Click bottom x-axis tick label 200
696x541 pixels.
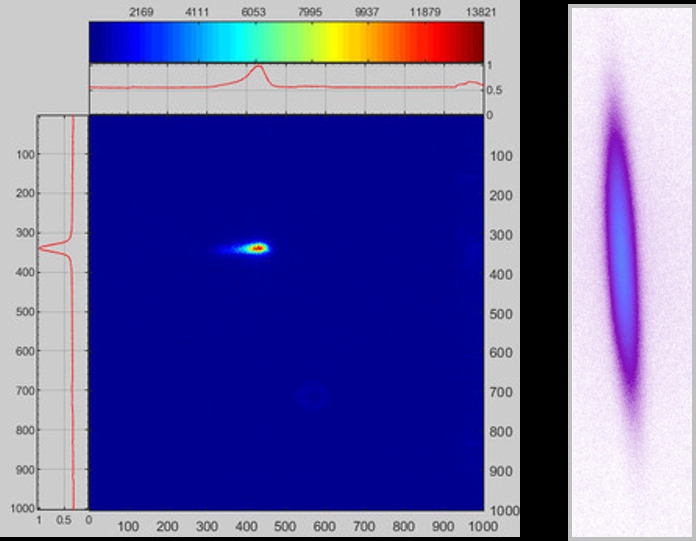167,527
